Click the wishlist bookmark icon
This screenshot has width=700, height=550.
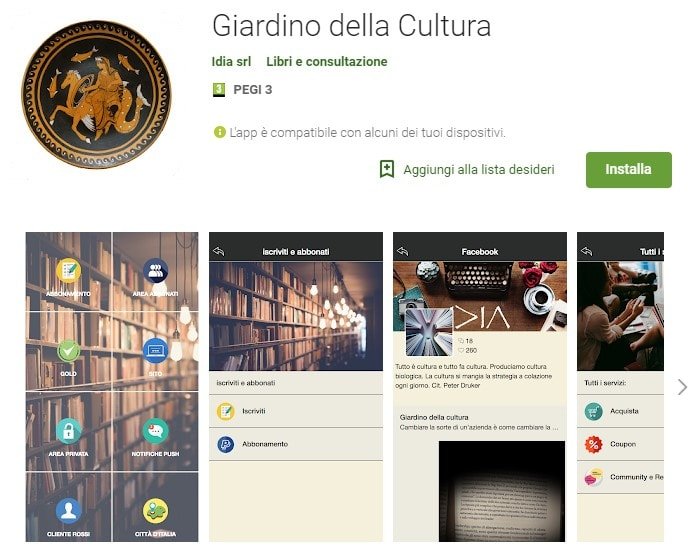click(x=387, y=169)
